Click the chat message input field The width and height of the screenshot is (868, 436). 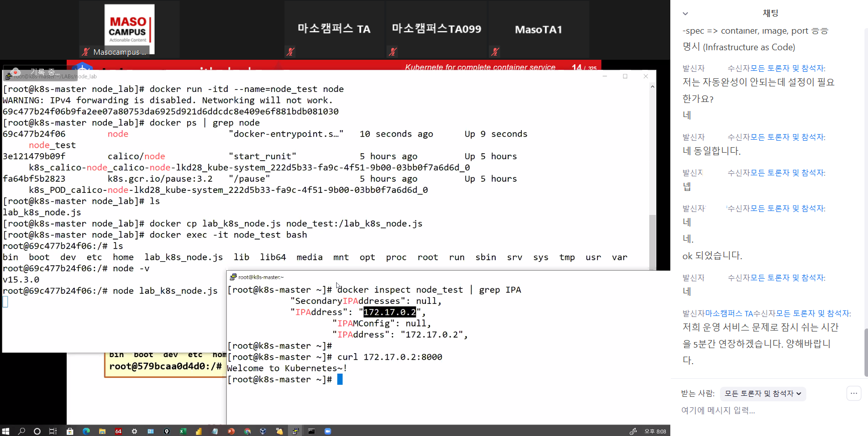(x=753, y=410)
